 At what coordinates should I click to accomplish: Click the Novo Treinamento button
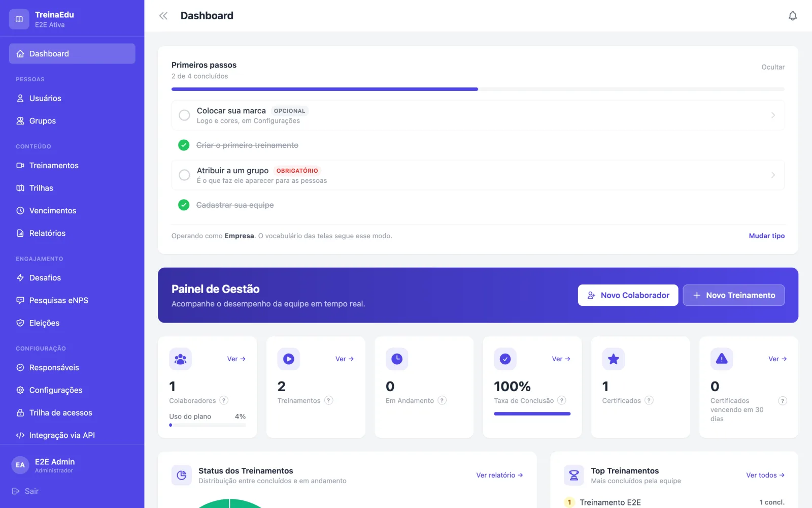click(x=734, y=295)
